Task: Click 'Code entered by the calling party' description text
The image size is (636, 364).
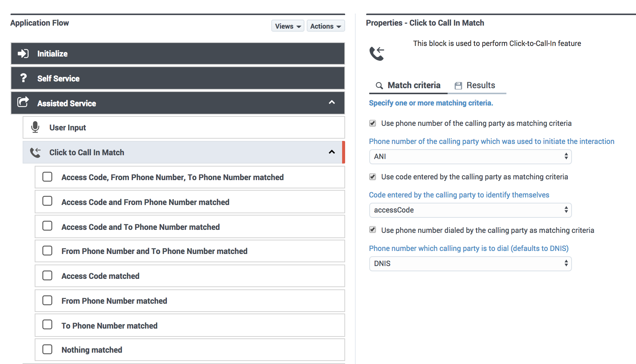Action: [459, 195]
